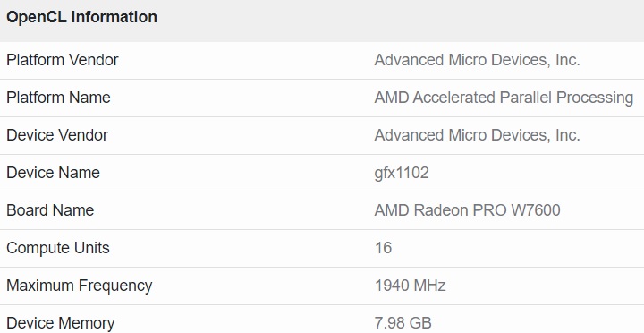Select the Compute Units label

pos(58,248)
